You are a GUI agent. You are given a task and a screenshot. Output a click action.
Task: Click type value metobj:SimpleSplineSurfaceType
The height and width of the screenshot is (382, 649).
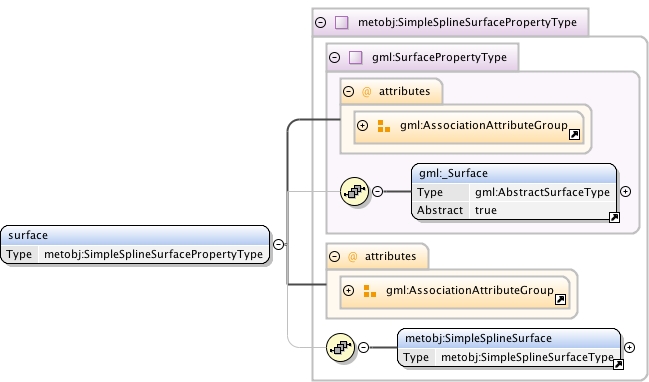(527, 357)
